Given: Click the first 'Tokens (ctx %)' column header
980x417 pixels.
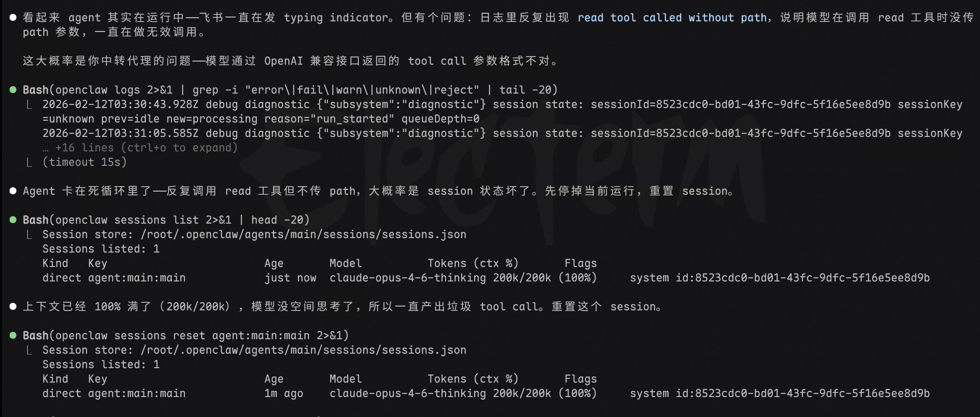Looking at the screenshot, I should pos(472,263).
